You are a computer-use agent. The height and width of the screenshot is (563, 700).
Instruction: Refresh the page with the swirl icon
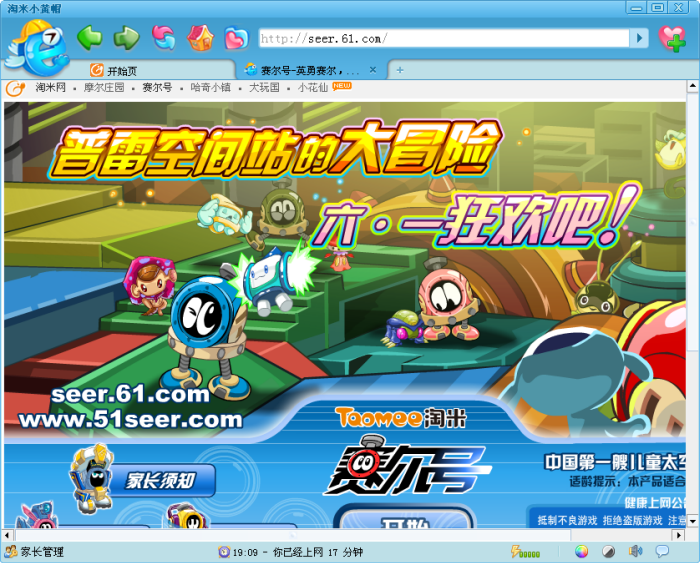pyautogui.click(x=163, y=38)
